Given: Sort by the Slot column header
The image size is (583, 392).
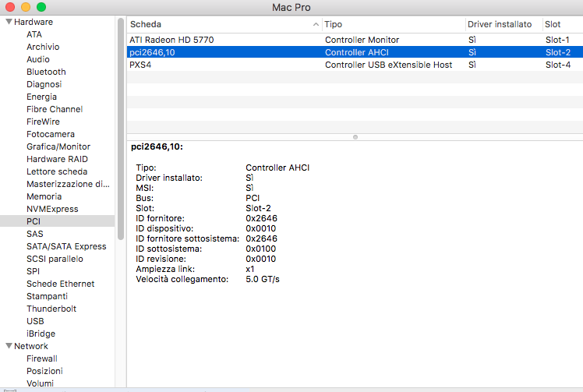Looking at the screenshot, I should click(562, 24).
